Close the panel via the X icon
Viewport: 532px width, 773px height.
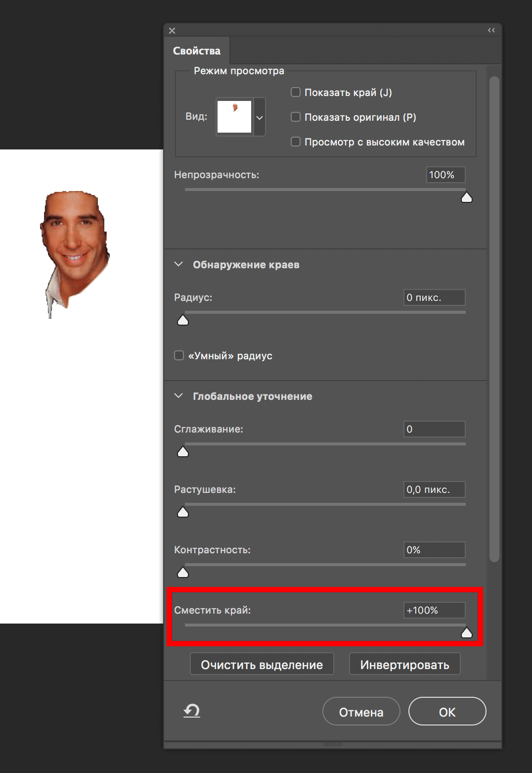point(172,30)
